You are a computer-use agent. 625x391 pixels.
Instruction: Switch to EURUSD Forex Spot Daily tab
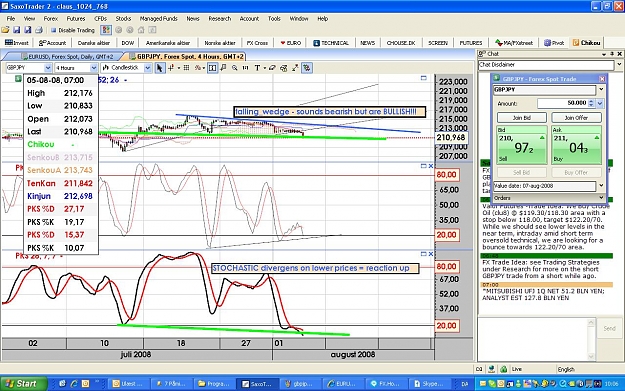pyautogui.click(x=67, y=57)
